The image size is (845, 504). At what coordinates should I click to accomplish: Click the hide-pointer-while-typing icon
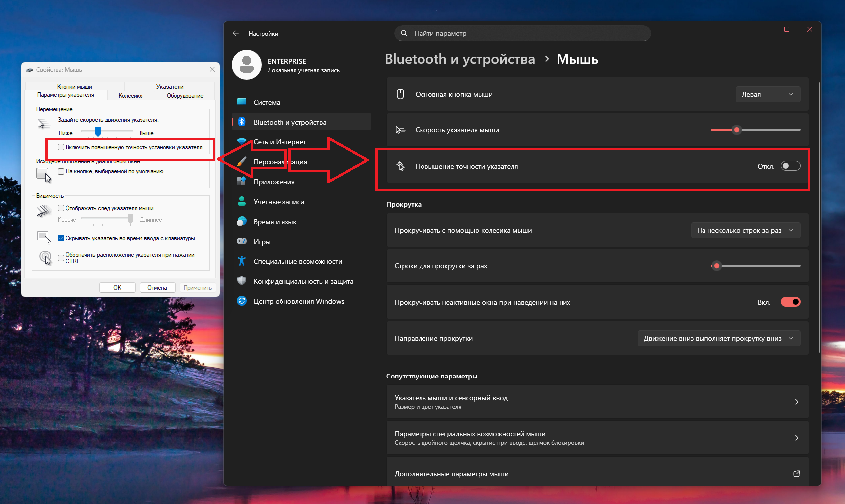coord(44,238)
